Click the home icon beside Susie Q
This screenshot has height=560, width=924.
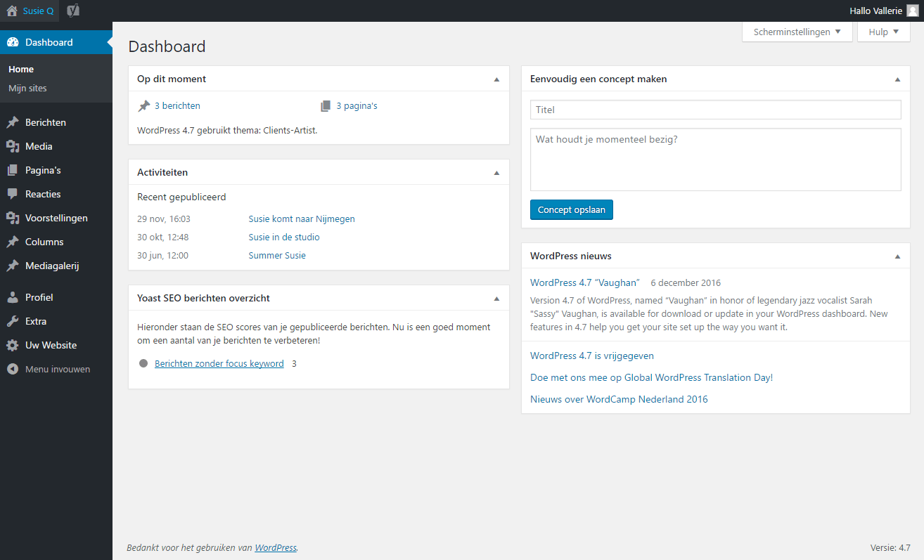pos(11,11)
